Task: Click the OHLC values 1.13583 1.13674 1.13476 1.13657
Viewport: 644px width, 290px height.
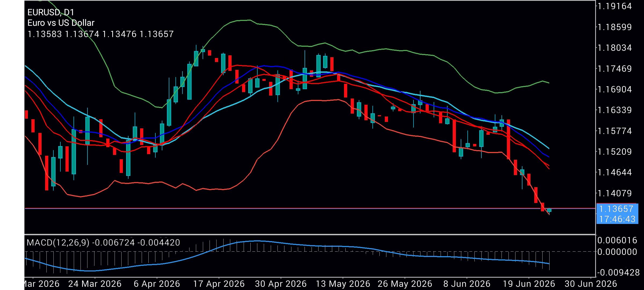Action: pos(101,34)
